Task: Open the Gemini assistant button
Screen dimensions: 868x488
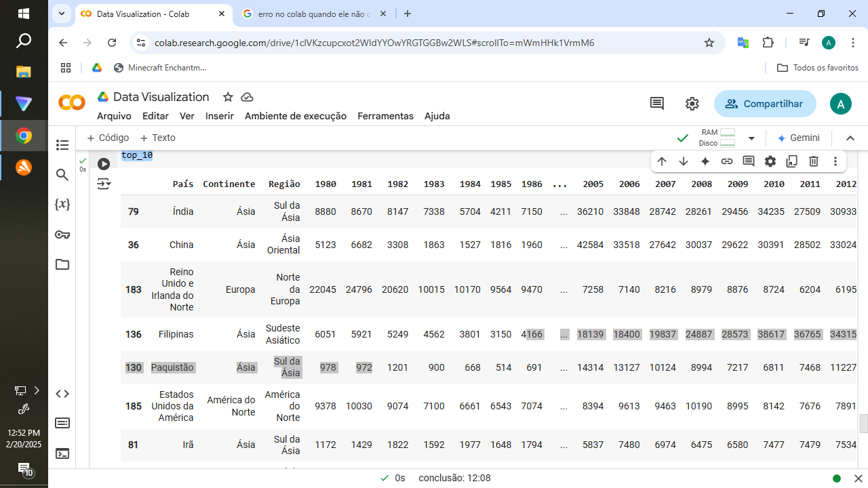Action: click(x=798, y=138)
